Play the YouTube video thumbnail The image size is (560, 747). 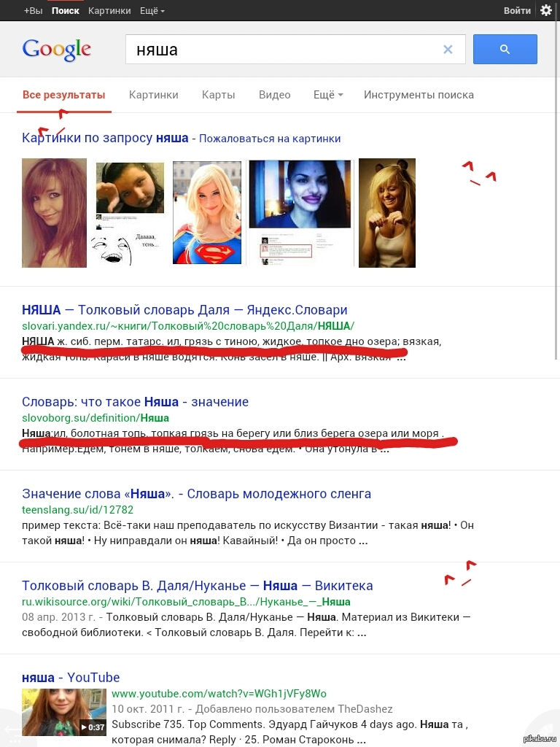64,712
